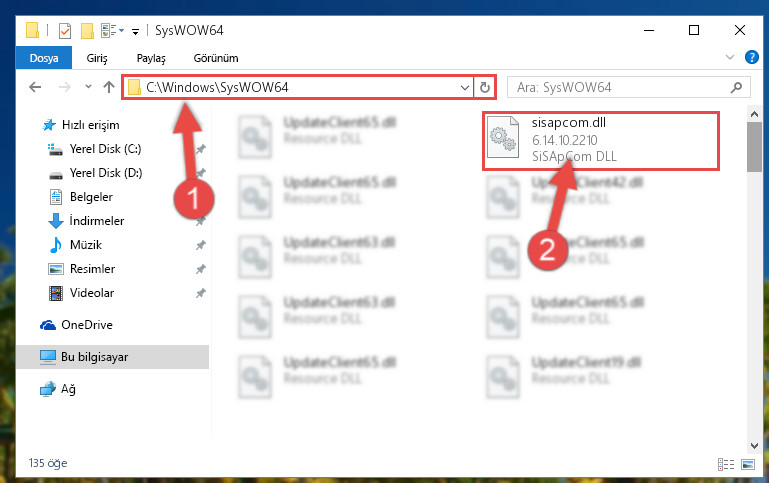The image size is (769, 483).
Task: Refresh the SysWOW64 folder view
Action: pyautogui.click(x=485, y=88)
